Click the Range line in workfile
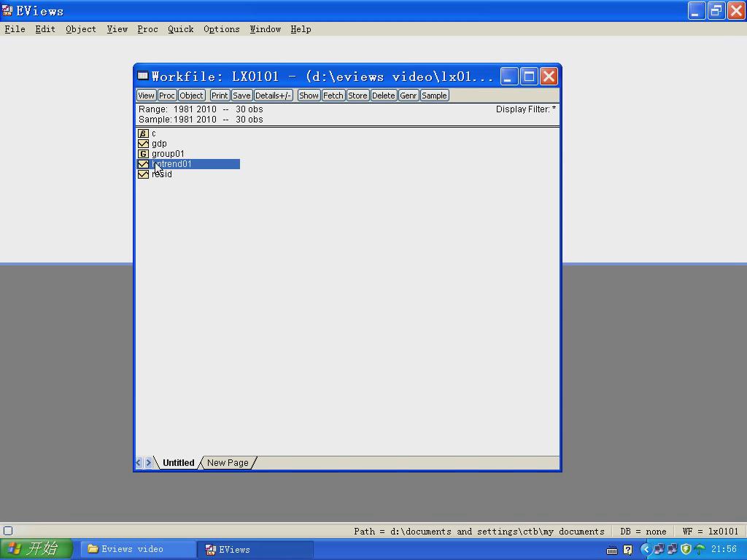 (x=201, y=109)
